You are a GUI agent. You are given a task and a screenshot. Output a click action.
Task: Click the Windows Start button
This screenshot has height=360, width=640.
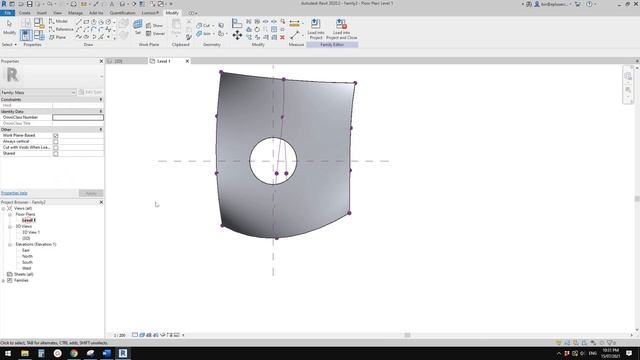[8, 353]
